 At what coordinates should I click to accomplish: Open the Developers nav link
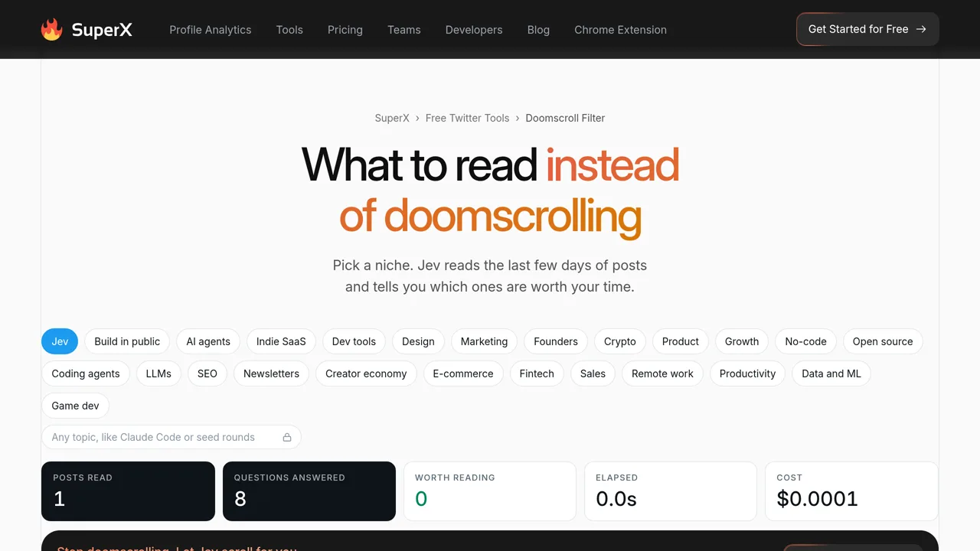click(x=474, y=30)
